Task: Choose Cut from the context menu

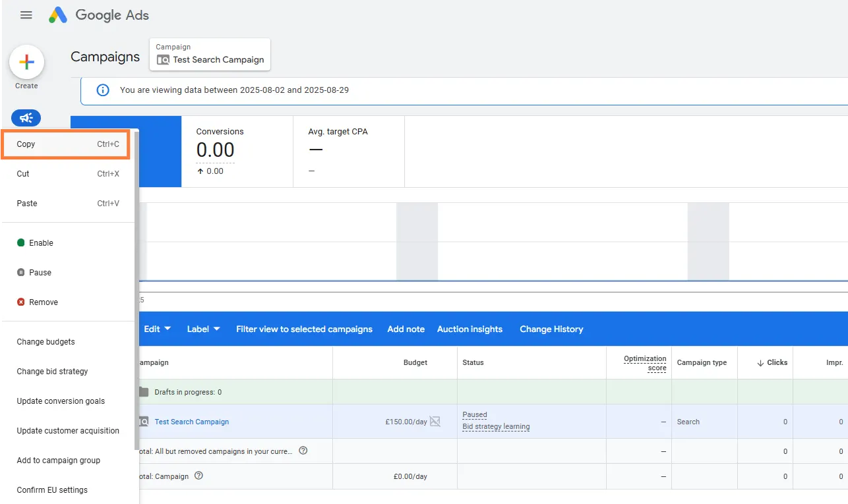Action: pos(68,174)
